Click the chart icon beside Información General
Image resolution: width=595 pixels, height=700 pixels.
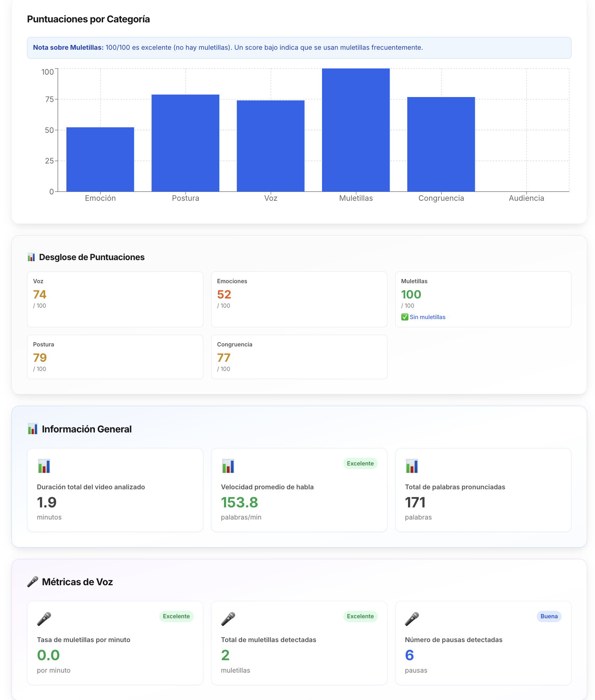(x=33, y=429)
